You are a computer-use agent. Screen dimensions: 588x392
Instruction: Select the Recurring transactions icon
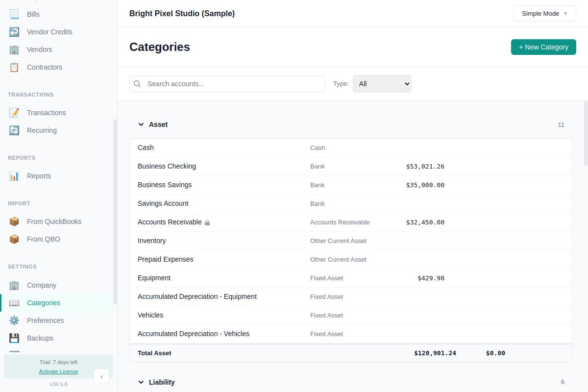click(x=14, y=130)
